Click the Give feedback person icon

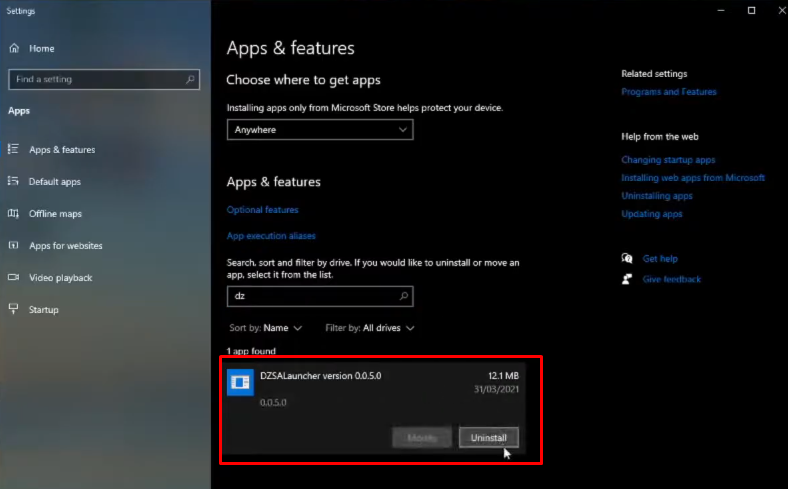click(627, 279)
